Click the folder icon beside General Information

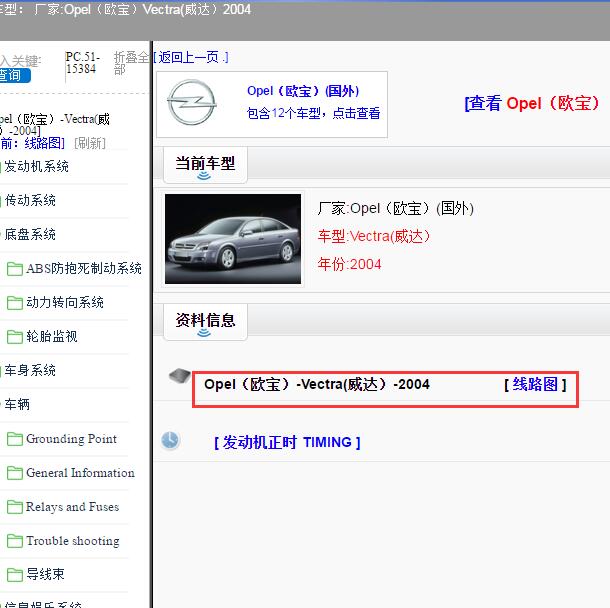[15, 473]
